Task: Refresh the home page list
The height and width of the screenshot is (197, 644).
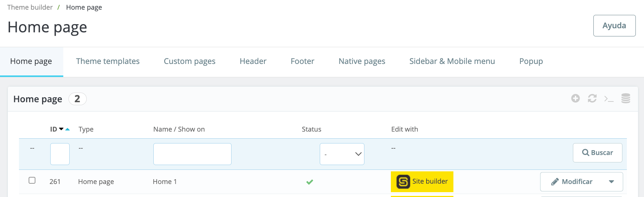Action: pos(592,98)
